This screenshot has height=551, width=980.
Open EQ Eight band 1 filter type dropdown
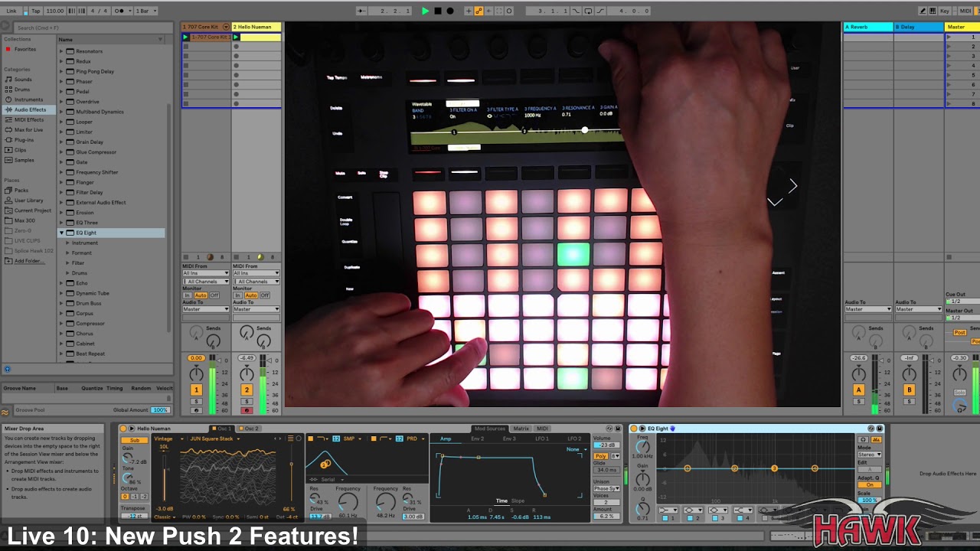coord(668,510)
